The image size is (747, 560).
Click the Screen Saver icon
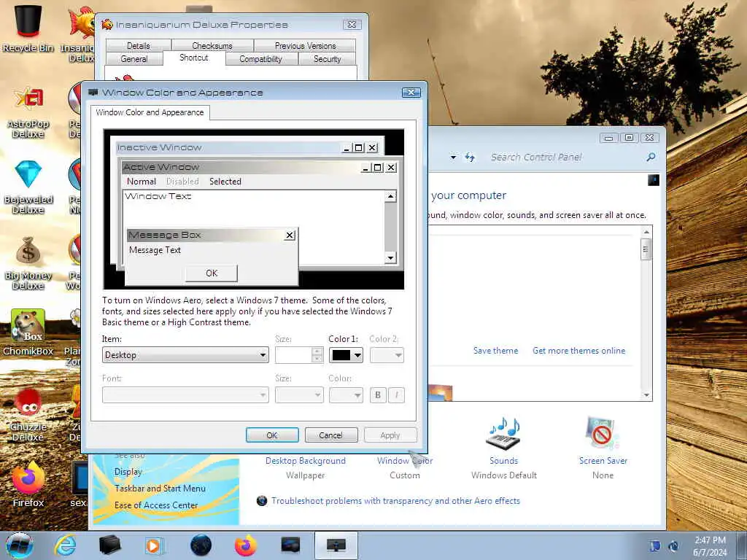602,434
